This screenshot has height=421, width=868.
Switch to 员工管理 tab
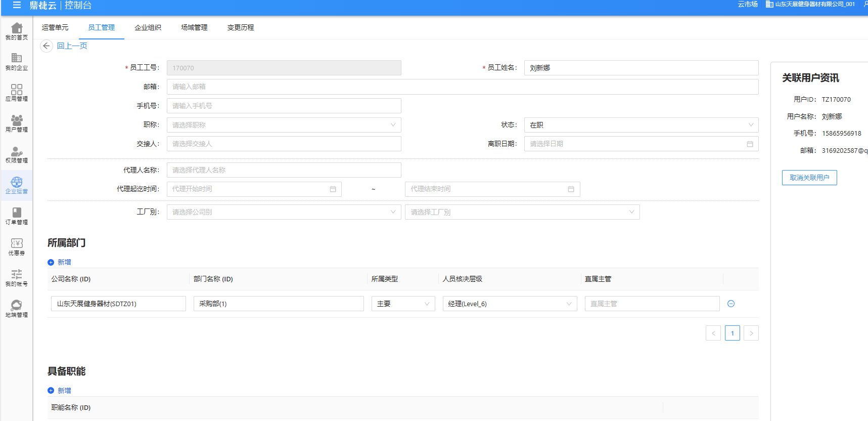[x=102, y=27]
